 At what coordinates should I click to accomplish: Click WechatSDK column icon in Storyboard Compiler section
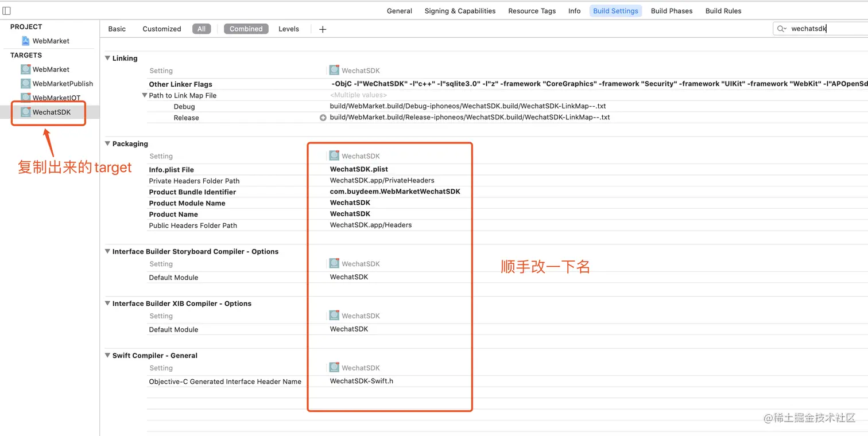pos(334,264)
